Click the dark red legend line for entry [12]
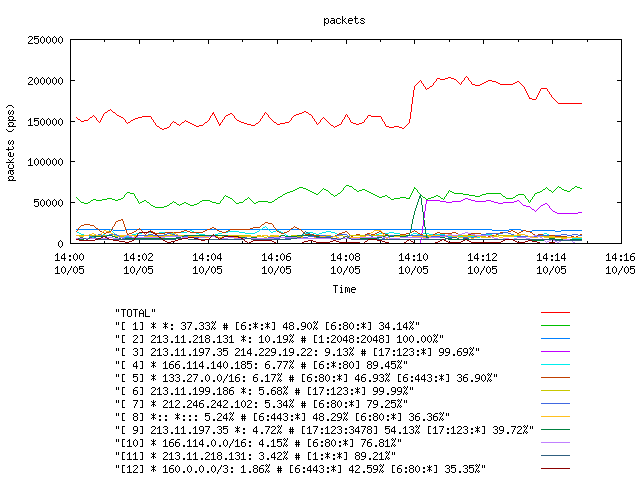The width and height of the screenshot is (640, 480). coord(555,469)
